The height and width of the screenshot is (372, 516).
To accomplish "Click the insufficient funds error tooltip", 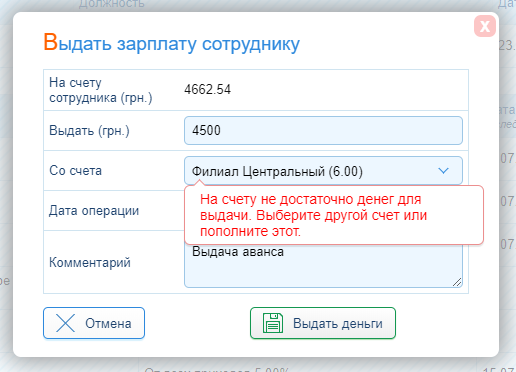I will [x=334, y=215].
